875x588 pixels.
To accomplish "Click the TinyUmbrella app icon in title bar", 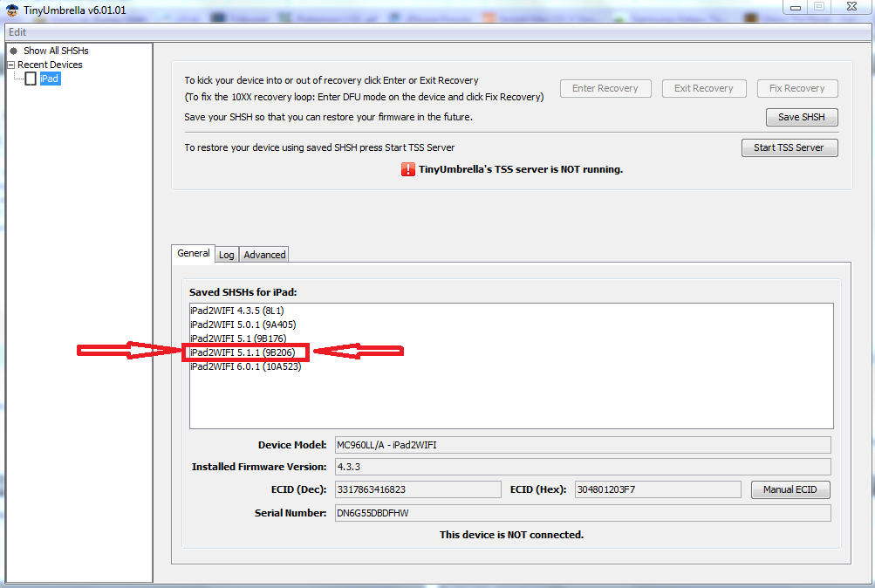I will 12,10.
